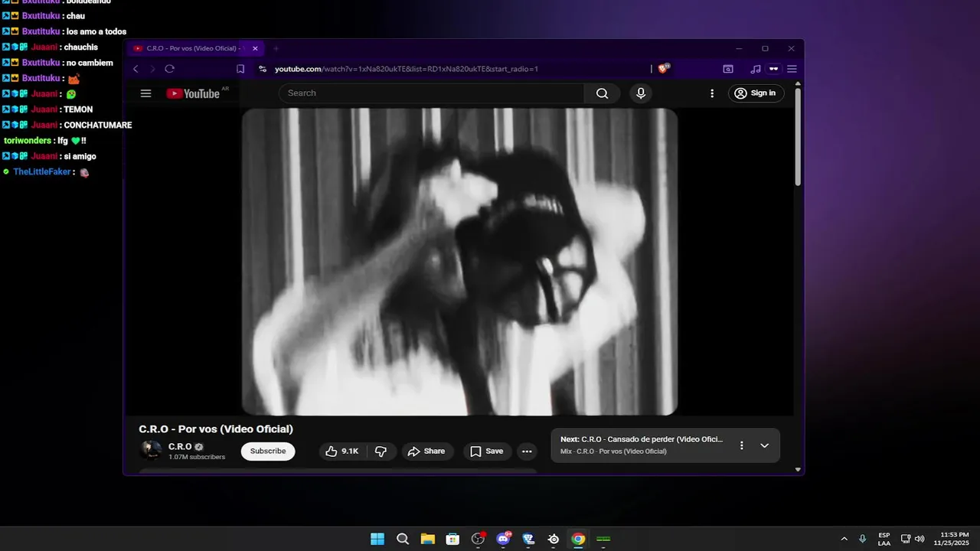This screenshot has width=980, height=551.
Task: Open the Windows Start menu
Action: click(377, 539)
